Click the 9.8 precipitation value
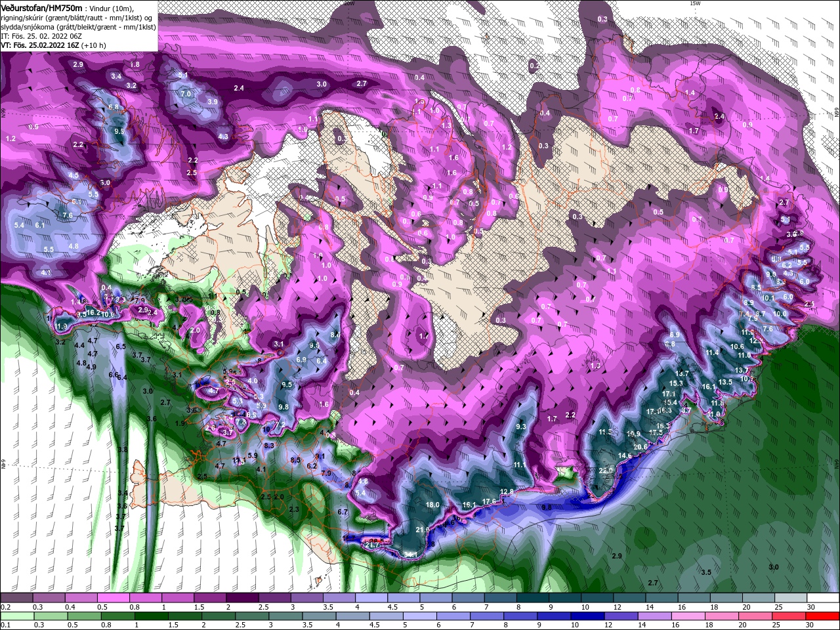Image resolution: width=840 pixels, height=630 pixels. 283,407
